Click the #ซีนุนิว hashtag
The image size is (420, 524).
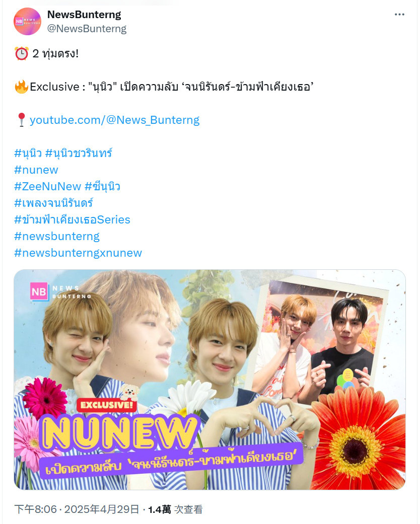click(102, 186)
